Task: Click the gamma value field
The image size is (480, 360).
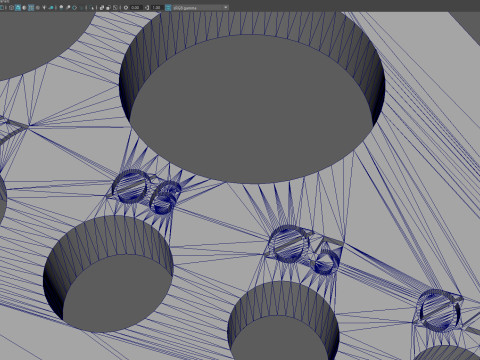Action: [x=157, y=7]
